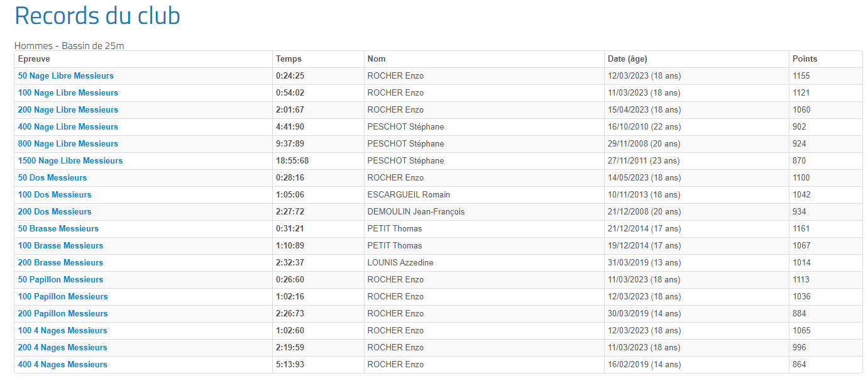This screenshot has height=378, width=868.
Task: Open 200 Nage Libre Messieurs record
Action: coord(68,110)
